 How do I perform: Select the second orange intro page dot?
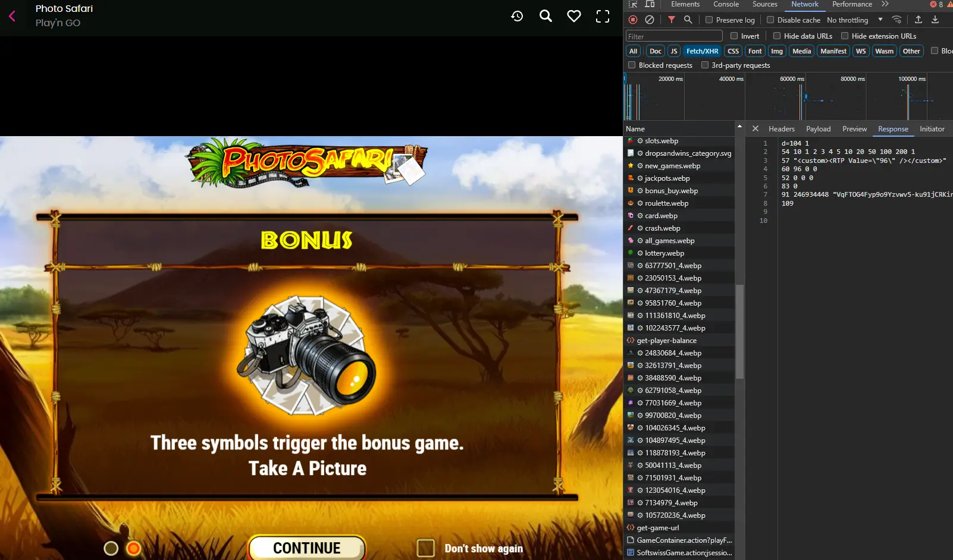pyautogui.click(x=134, y=548)
